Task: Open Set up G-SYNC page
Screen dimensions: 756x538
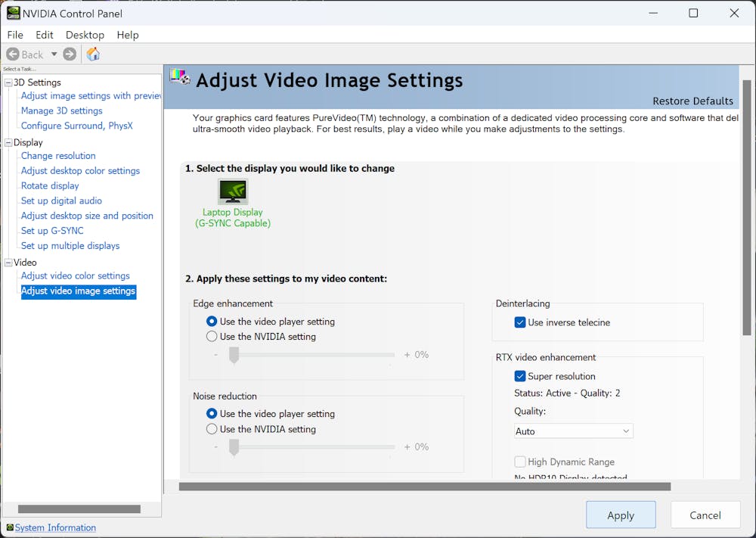Action: click(x=52, y=230)
